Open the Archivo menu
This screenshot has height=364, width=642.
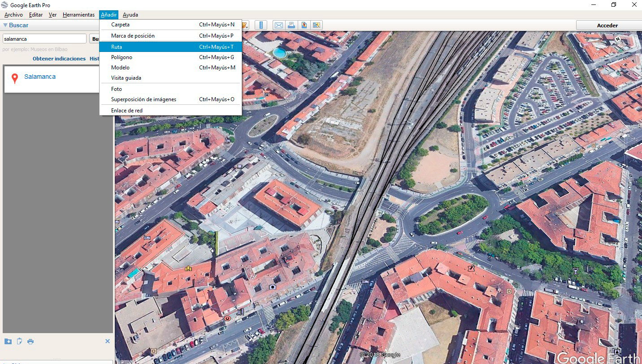(13, 15)
